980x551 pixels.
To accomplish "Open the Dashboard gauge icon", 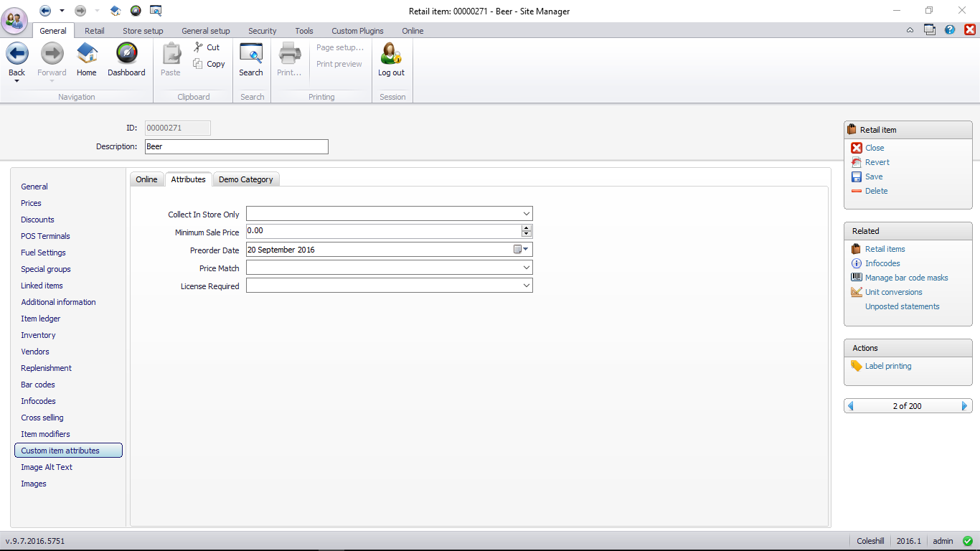I will (x=126, y=54).
